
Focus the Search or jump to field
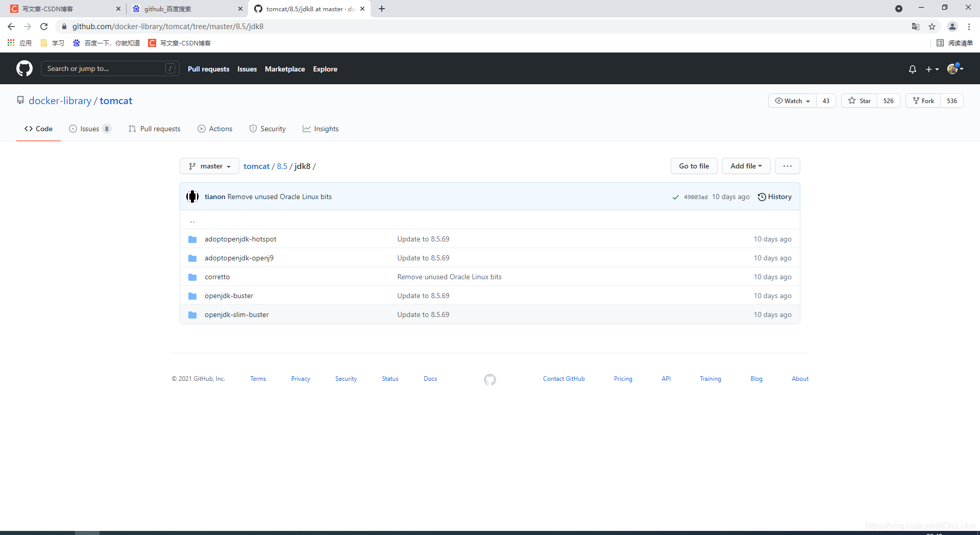(x=110, y=68)
